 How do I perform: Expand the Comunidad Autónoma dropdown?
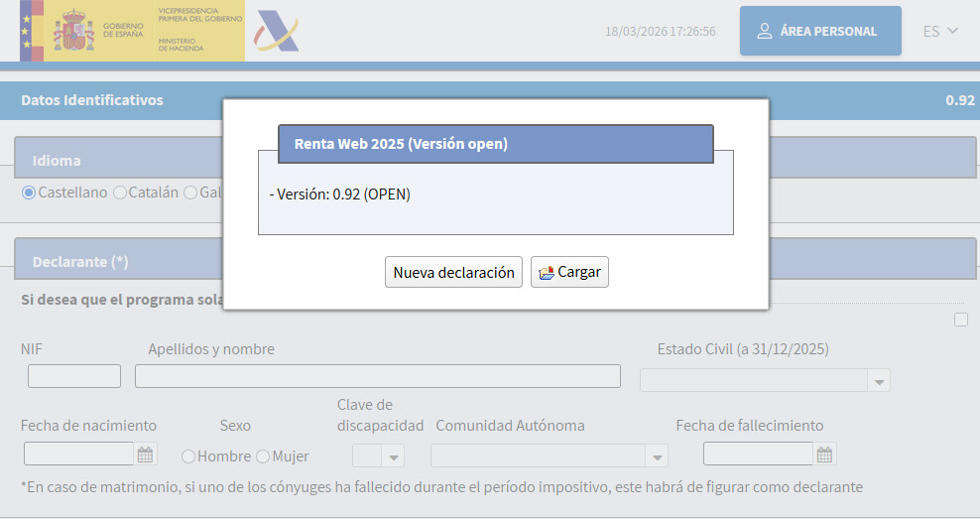coord(657,455)
